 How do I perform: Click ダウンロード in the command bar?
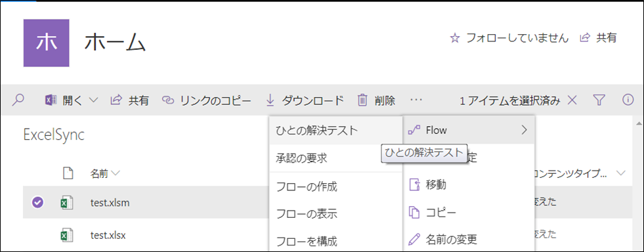(305, 100)
